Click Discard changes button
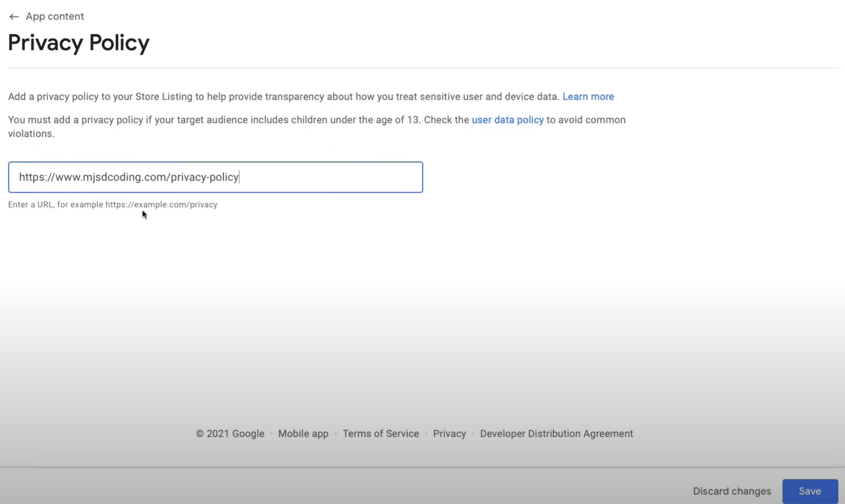 pos(732,491)
